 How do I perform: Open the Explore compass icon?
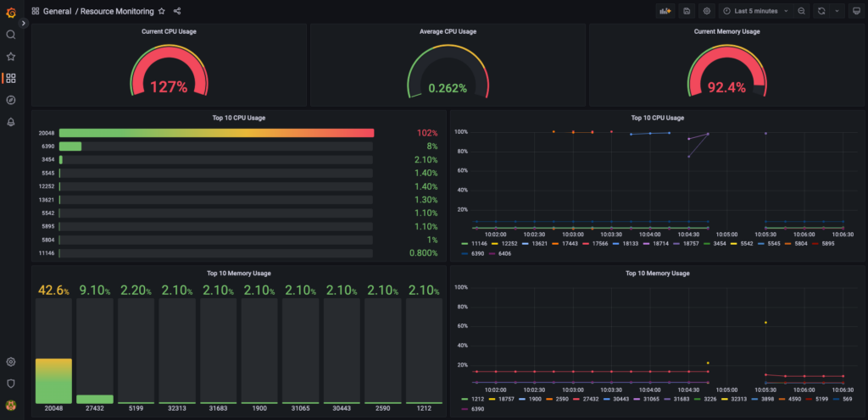10,100
